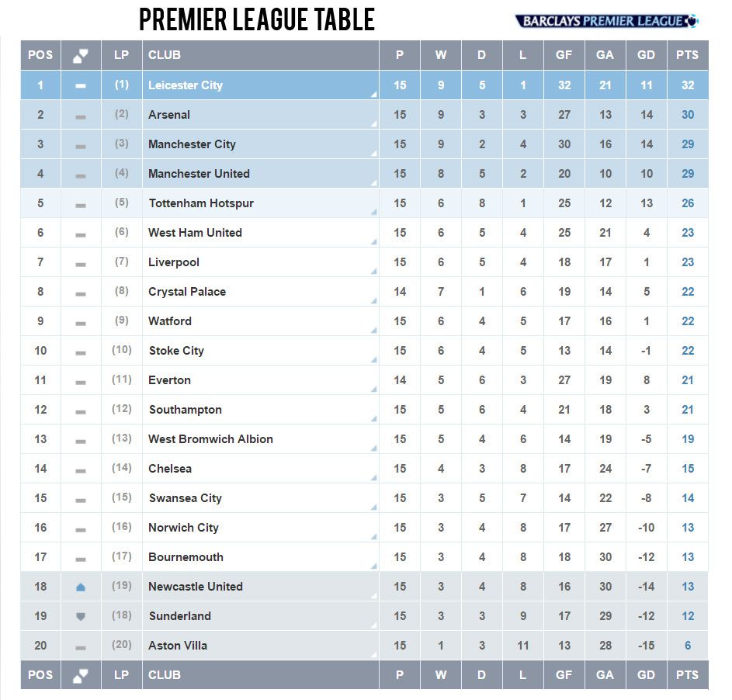
Task: Click Crystal Palace's 22 points value
Action: tap(687, 292)
